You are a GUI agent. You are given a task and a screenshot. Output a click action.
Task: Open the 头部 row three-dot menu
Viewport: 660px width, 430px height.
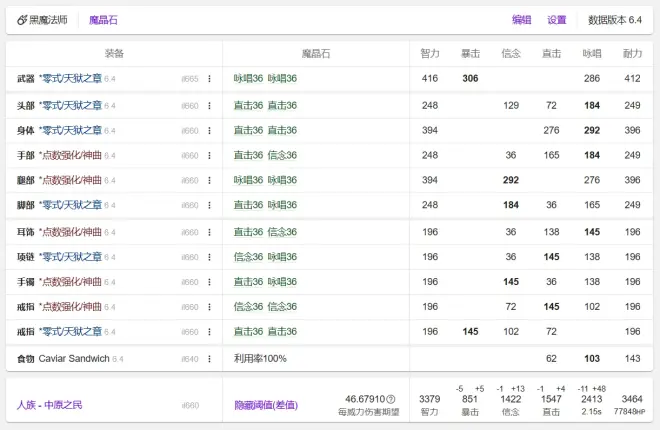[209, 105]
